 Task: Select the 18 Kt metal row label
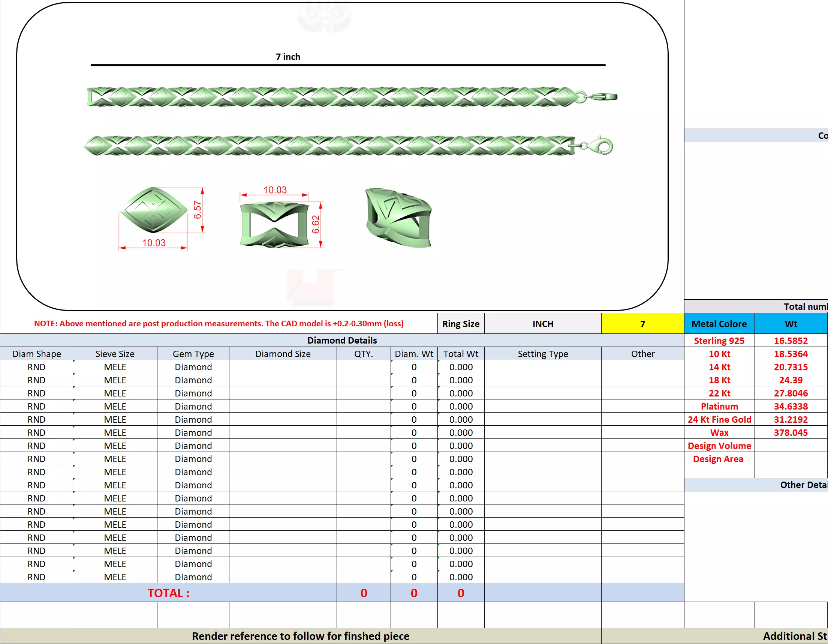point(719,380)
